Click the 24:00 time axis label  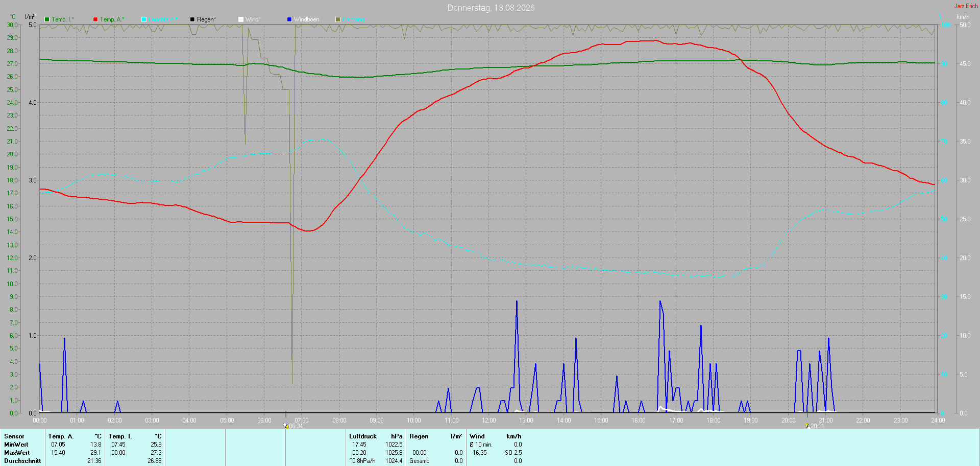(938, 421)
